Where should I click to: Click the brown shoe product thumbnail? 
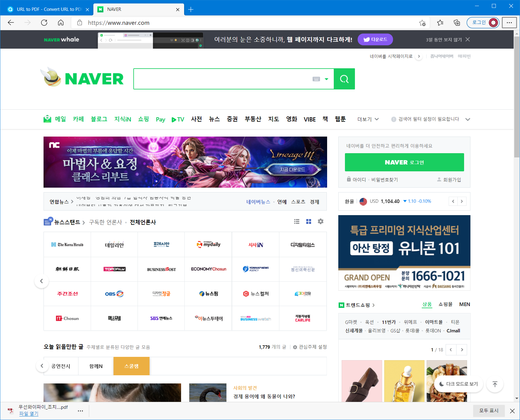362,381
